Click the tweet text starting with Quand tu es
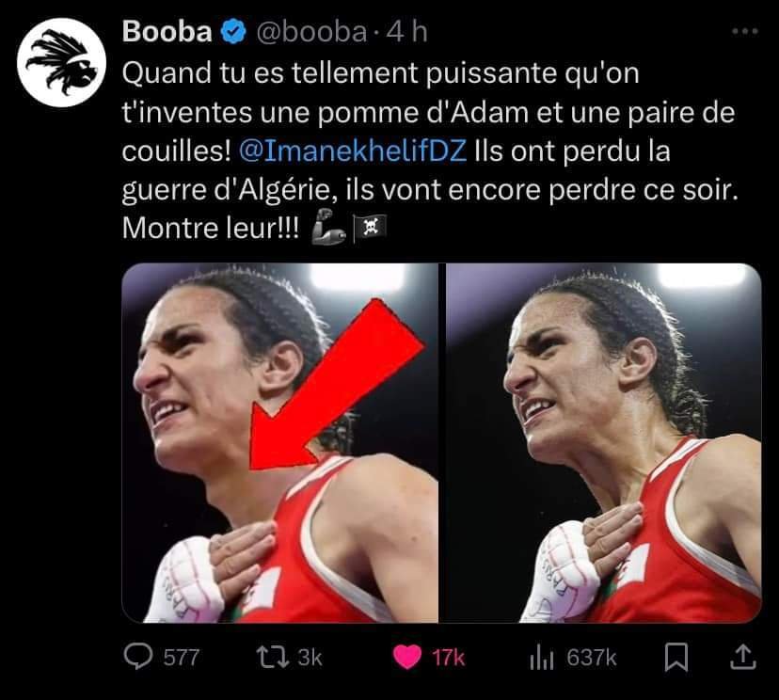This screenshot has width=779, height=700. [x=430, y=151]
